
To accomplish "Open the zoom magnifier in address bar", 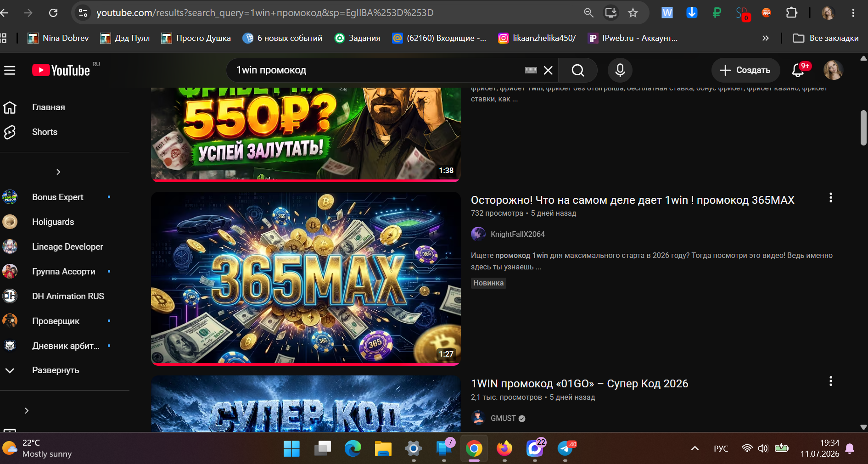I will [588, 13].
